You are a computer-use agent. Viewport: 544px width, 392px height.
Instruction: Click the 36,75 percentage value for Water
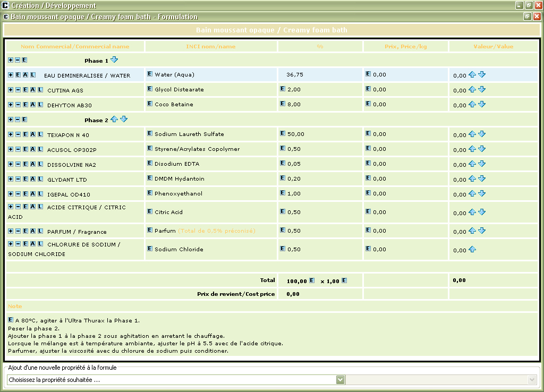[x=295, y=74]
